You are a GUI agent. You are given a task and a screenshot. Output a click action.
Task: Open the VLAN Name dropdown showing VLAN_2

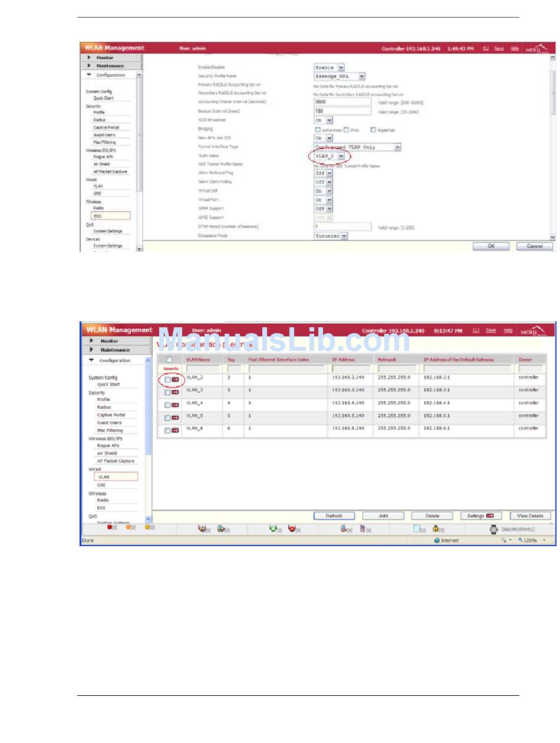click(329, 156)
